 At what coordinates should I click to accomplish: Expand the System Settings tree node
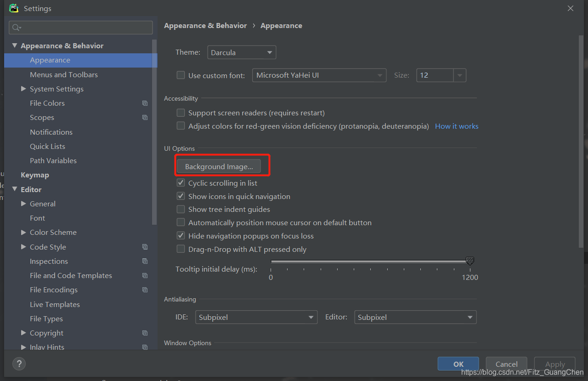pyautogui.click(x=23, y=89)
